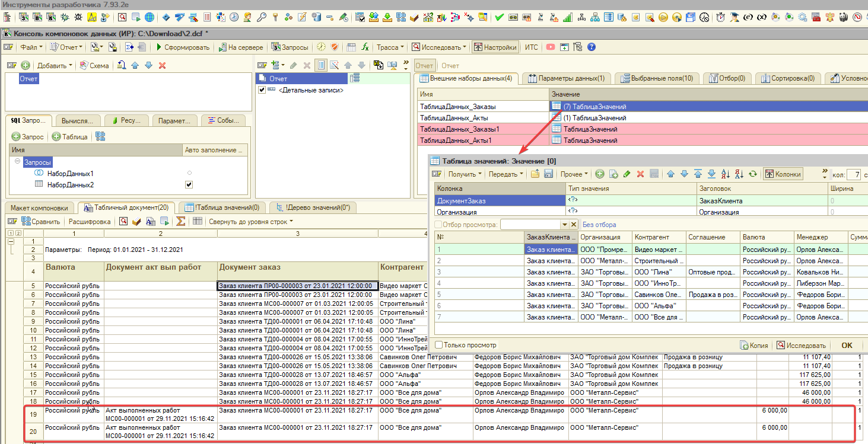Click the green Сформировать run button
The width and height of the screenshot is (868, 444).
tap(182, 47)
